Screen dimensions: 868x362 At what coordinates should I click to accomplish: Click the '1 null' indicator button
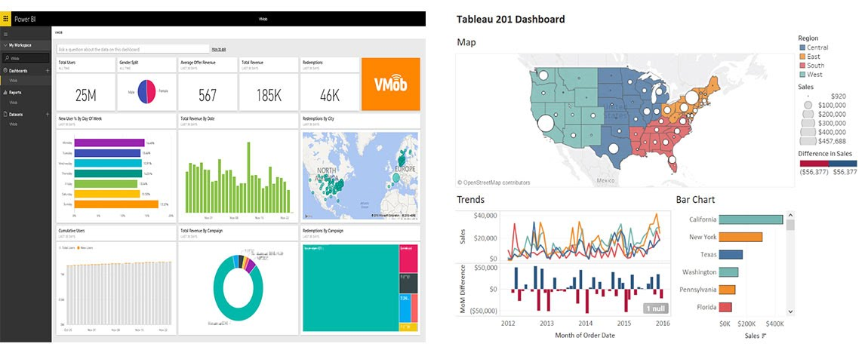tap(655, 308)
